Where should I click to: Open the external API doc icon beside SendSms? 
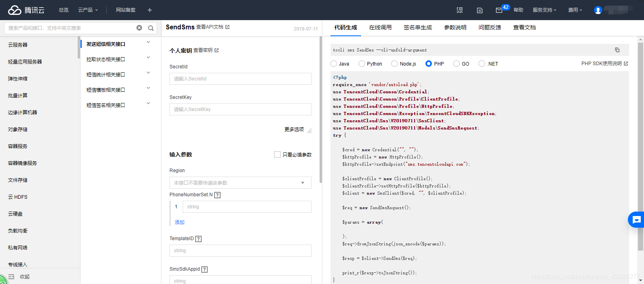[227, 27]
